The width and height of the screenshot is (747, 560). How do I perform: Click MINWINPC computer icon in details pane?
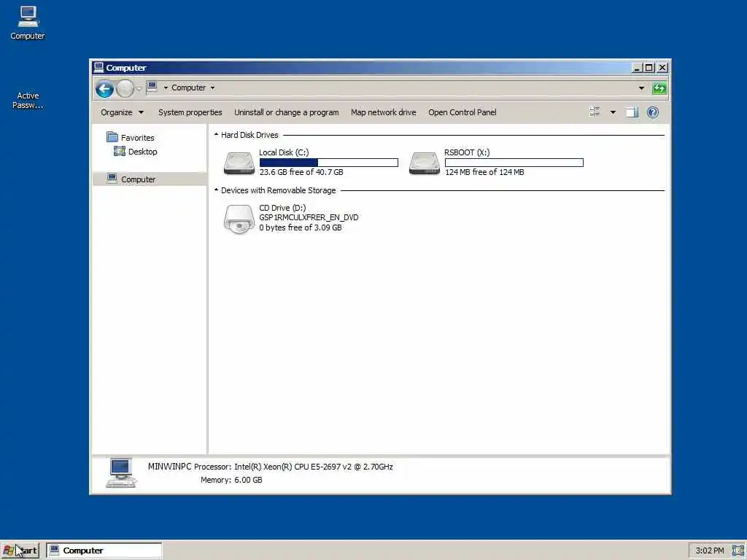click(x=121, y=472)
